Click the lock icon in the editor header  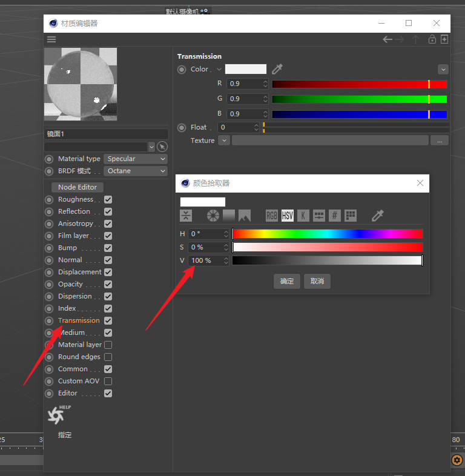pyautogui.click(x=432, y=39)
